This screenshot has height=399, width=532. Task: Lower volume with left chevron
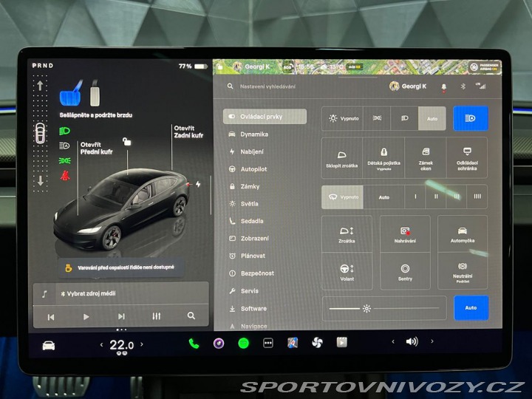tap(393, 341)
